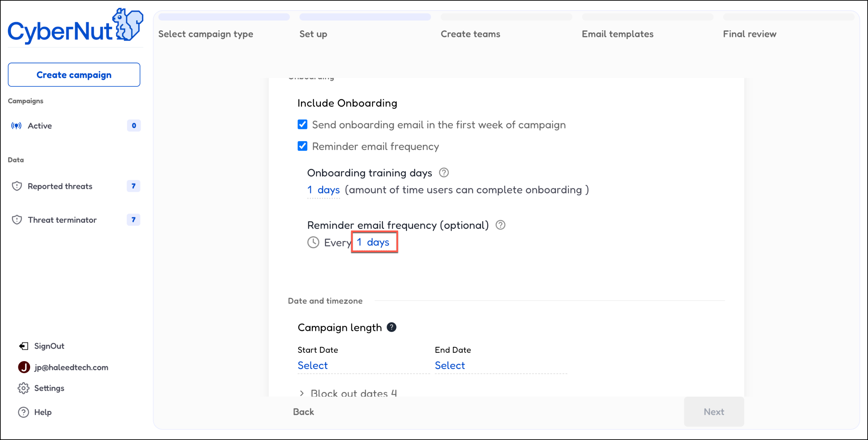Click the Create campaign button
Image resolution: width=868 pixels, height=440 pixels.
(x=74, y=75)
